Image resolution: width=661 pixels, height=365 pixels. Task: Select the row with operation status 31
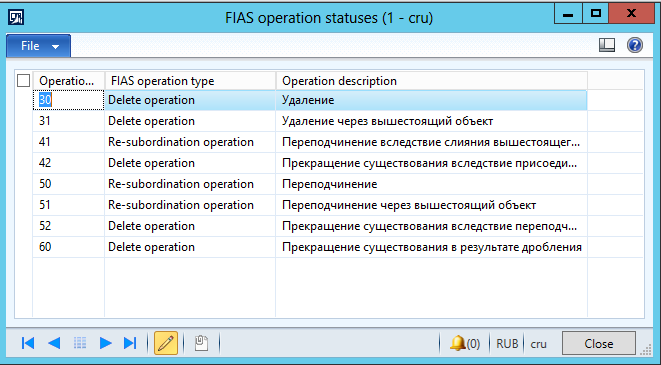pyautogui.click(x=310, y=121)
